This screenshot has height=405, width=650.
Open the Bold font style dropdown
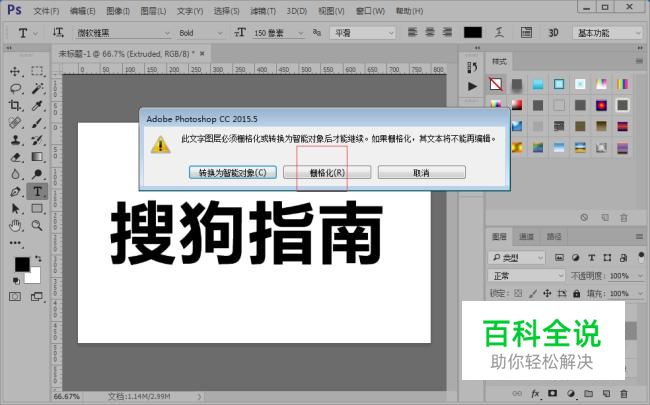click(201, 33)
